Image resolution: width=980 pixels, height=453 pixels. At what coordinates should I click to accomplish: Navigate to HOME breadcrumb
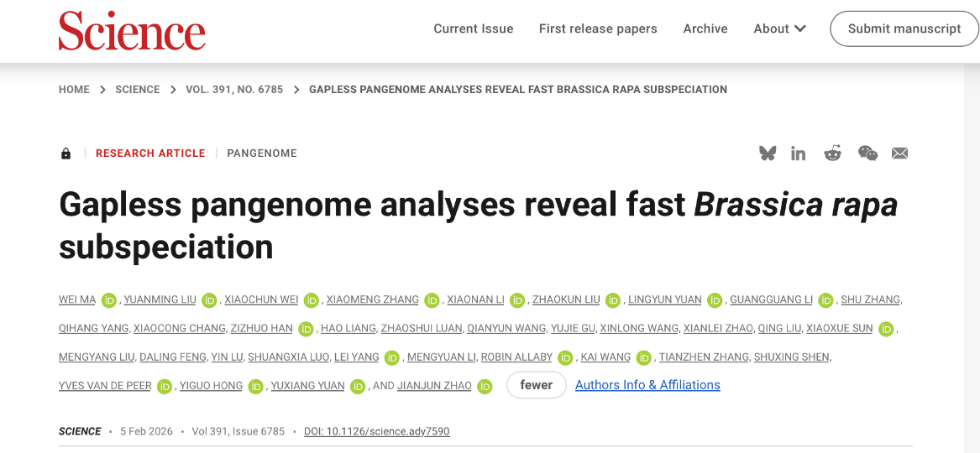74,90
